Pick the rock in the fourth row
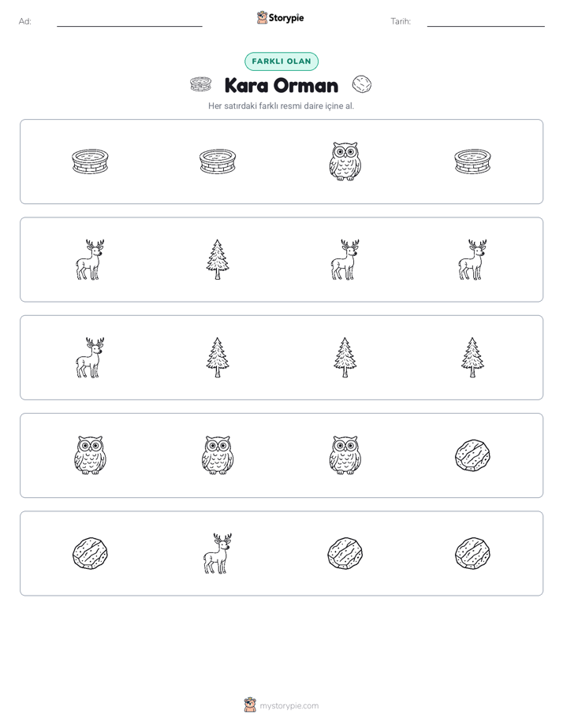Viewport: 563px width, 728px height. point(472,455)
